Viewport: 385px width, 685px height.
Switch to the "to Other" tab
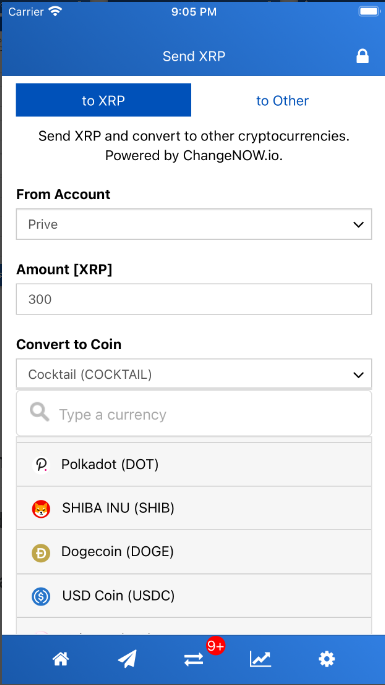pyautogui.click(x=282, y=100)
